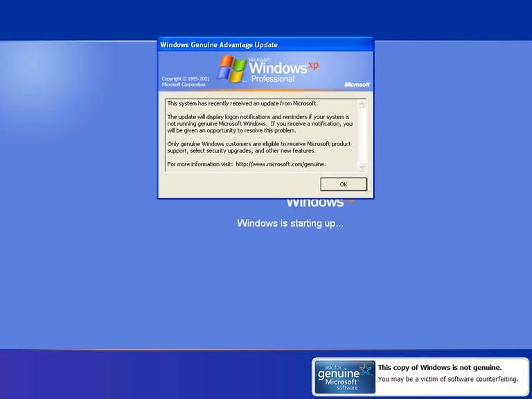Click the 'ask for genuine Microsoft software' badge
Image resolution: width=532 pixels, height=399 pixels.
pyautogui.click(x=344, y=377)
